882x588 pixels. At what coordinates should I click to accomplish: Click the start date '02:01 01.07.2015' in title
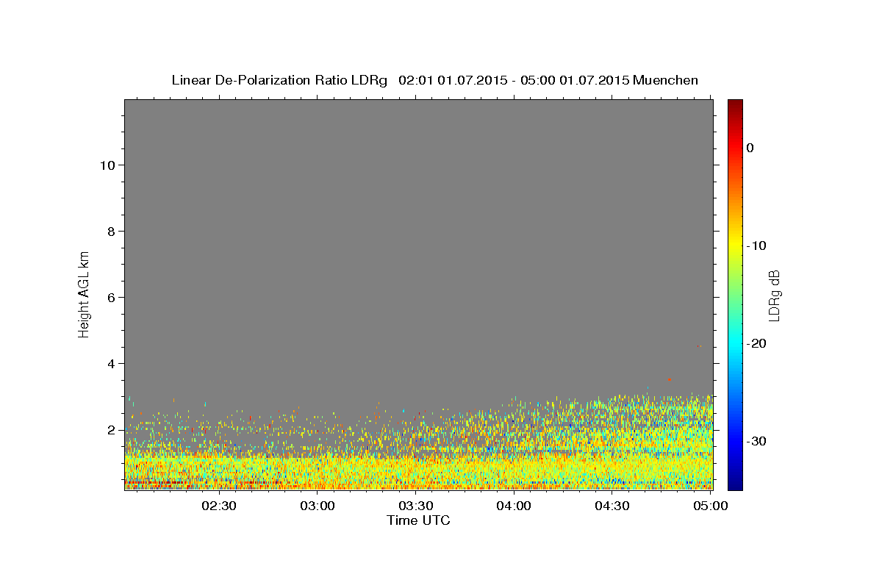click(x=452, y=80)
